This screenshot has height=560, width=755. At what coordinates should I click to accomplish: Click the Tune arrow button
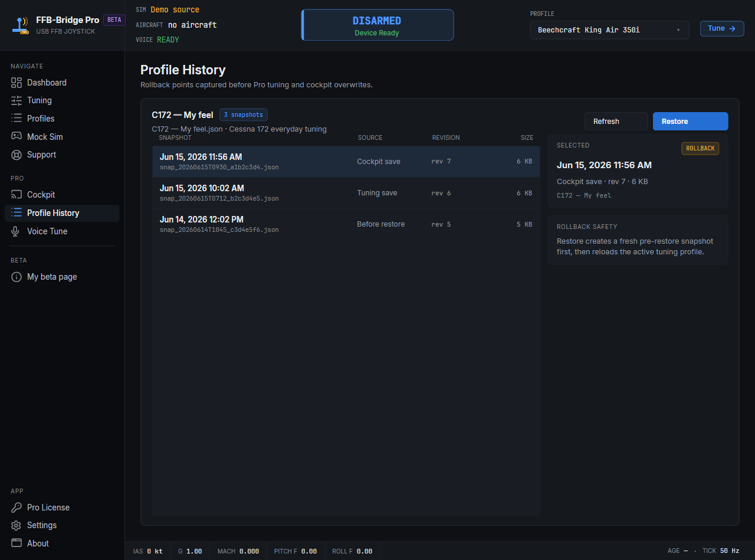(x=722, y=28)
